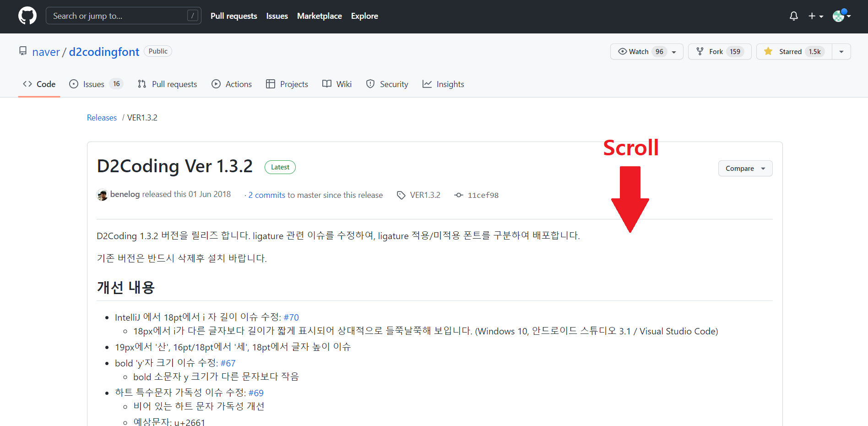
Task: Open the Compare dropdown
Action: (745, 169)
